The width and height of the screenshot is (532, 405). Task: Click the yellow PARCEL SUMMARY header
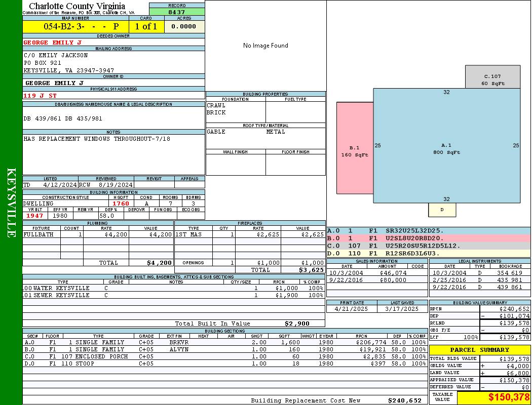pyautogui.click(x=479, y=350)
